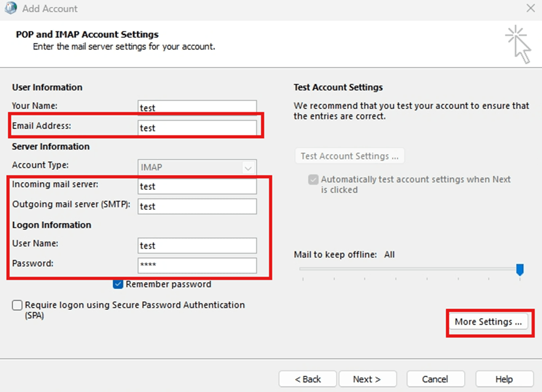Go Back to previous step

point(307,379)
